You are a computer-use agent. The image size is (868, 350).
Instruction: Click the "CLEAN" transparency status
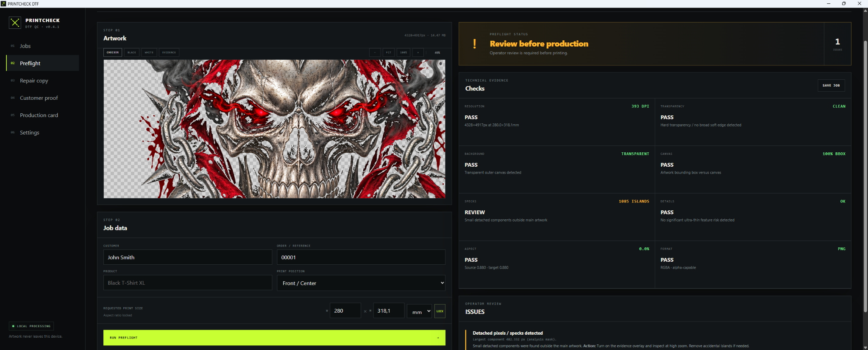[839, 106]
